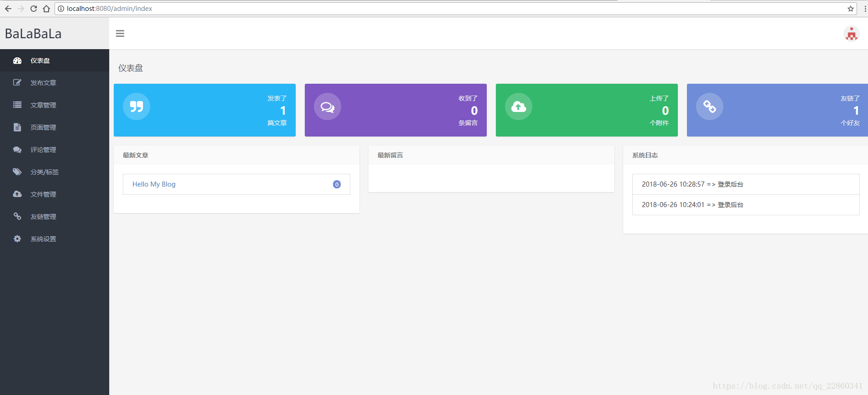
Task: Click the cloud upload icon beside 文件管理
Action: click(x=17, y=194)
